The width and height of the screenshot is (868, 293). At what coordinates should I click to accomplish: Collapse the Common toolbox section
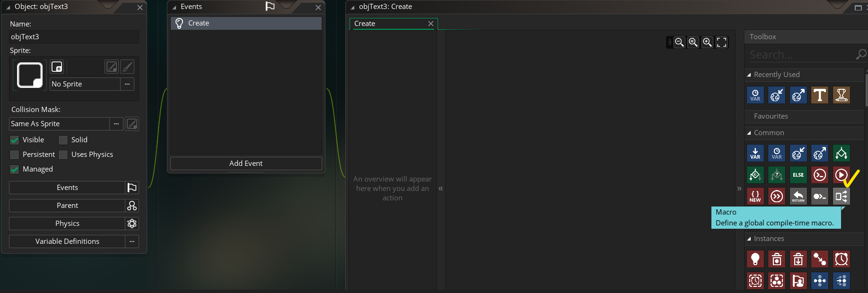point(749,133)
